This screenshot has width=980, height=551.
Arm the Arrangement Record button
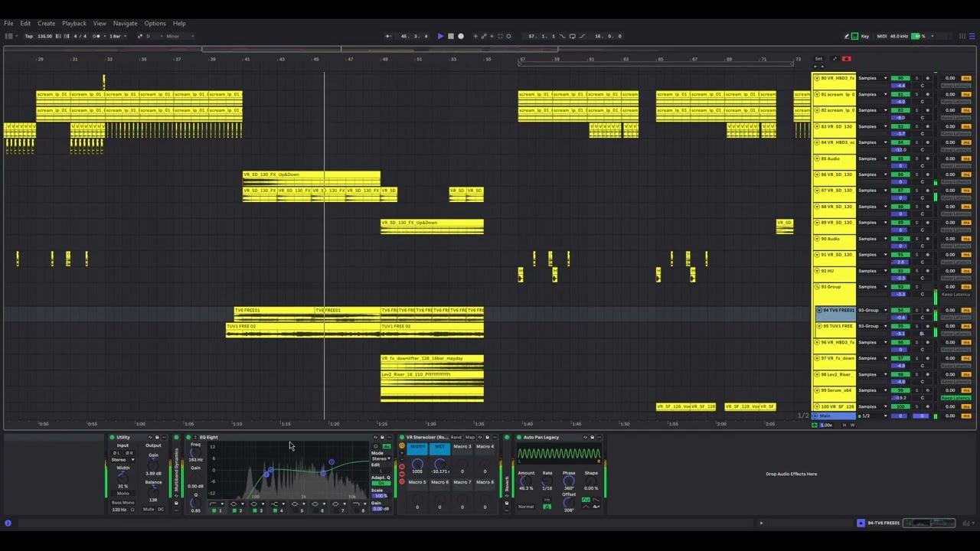click(x=461, y=36)
